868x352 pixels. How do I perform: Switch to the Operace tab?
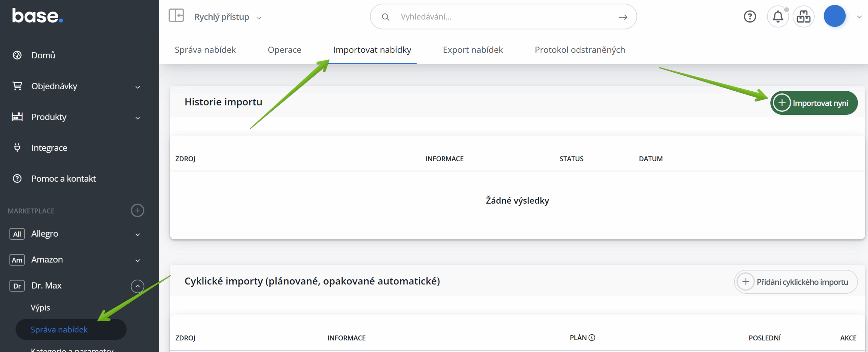(284, 50)
